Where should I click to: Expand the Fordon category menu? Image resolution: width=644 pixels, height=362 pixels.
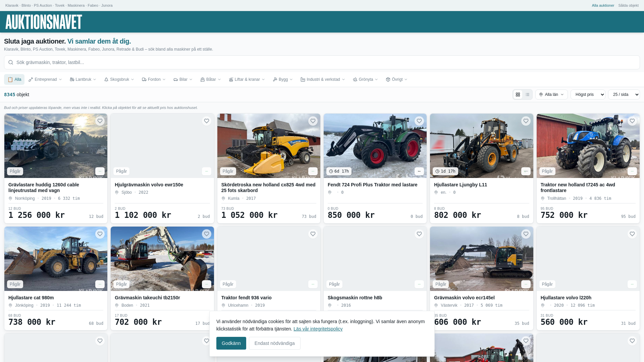154,79
